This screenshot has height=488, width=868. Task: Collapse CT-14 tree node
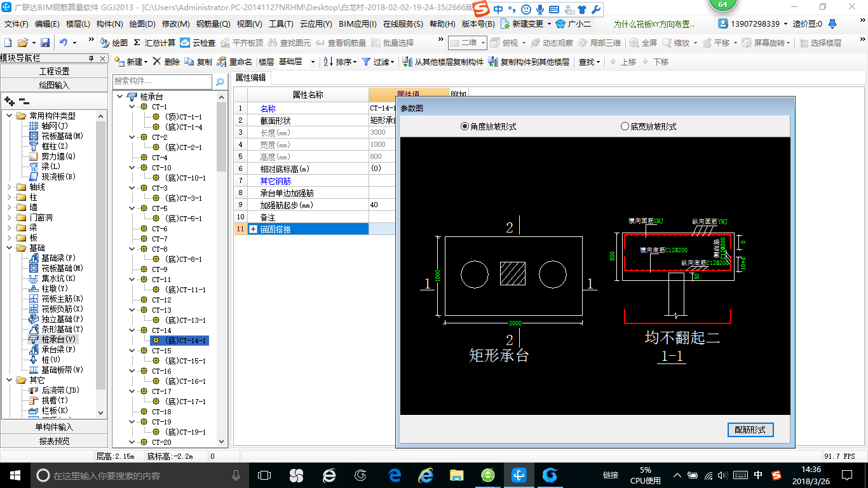tap(132, 330)
